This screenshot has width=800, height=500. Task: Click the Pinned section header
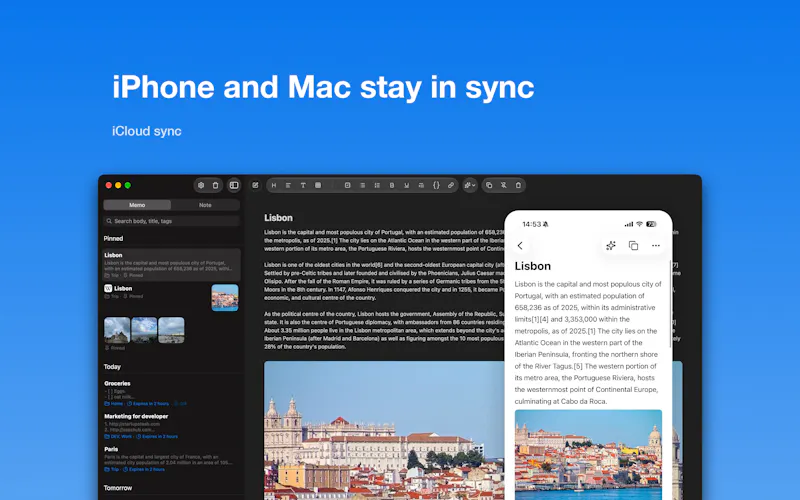(113, 239)
